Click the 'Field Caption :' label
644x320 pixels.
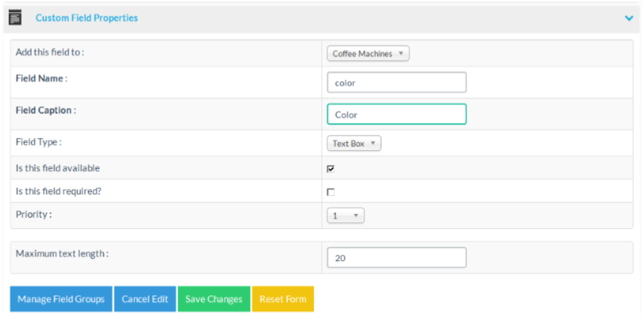coord(46,110)
